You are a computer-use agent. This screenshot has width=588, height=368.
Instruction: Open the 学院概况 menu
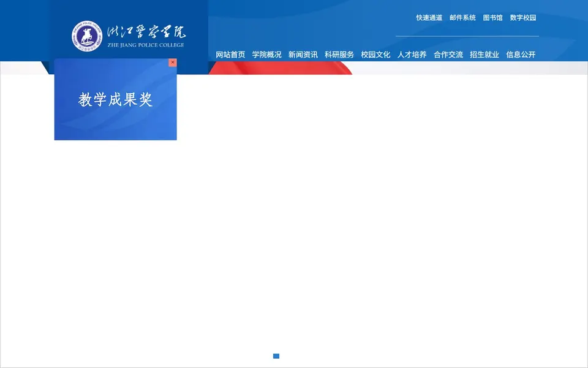coord(266,55)
